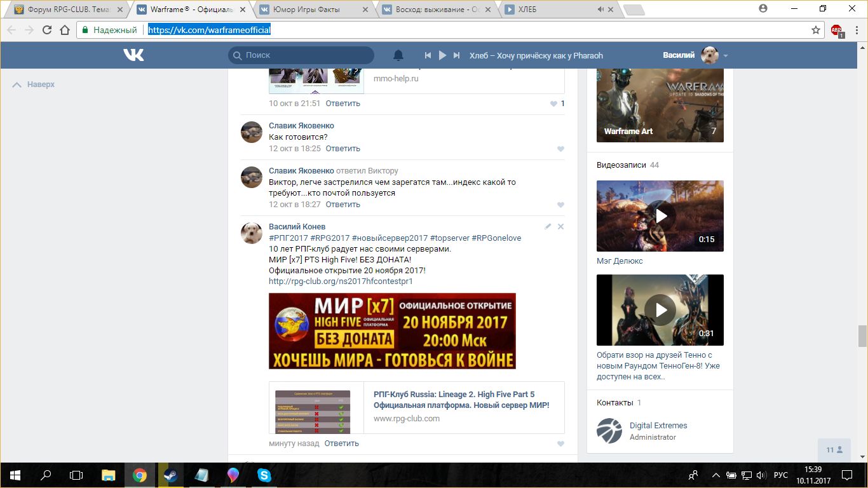Image resolution: width=868 pixels, height=488 pixels.
Task: Reply to the 12 окт 18:25 comment
Action: click(x=342, y=149)
